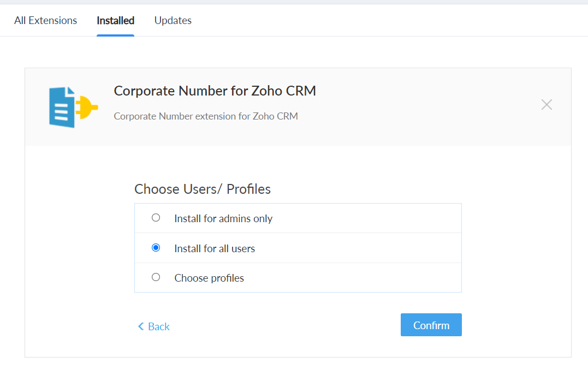Click the Choose Users/ Profiles heading

tap(203, 189)
